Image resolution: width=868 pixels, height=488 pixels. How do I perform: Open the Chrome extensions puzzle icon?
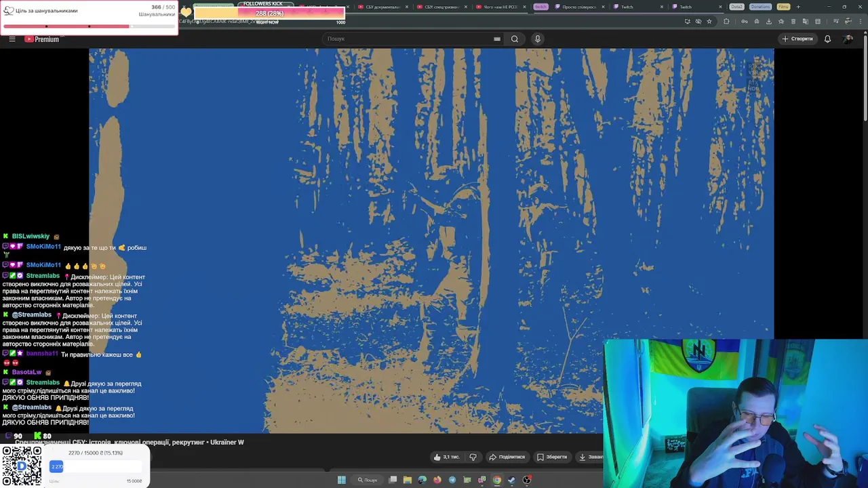point(726,21)
